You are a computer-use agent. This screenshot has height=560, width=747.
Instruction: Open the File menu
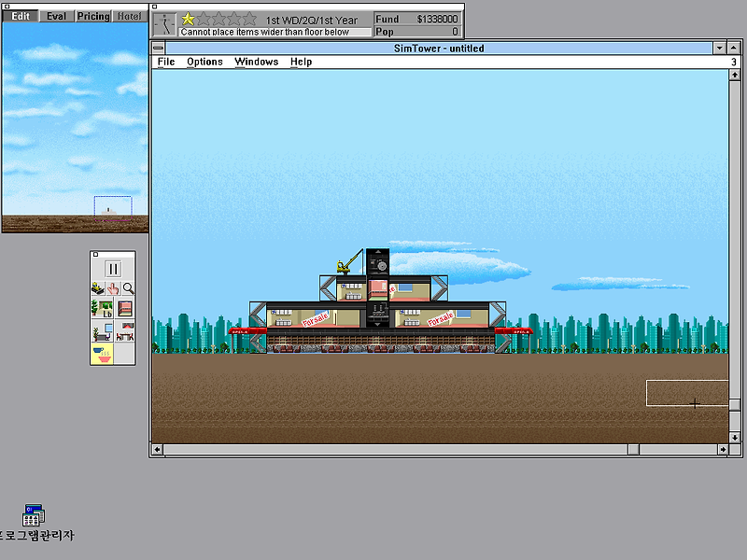(x=166, y=62)
